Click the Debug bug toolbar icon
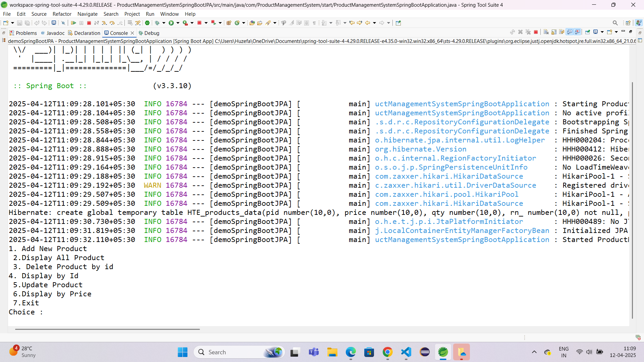Viewport: 644px width, 362px height. (x=157, y=23)
